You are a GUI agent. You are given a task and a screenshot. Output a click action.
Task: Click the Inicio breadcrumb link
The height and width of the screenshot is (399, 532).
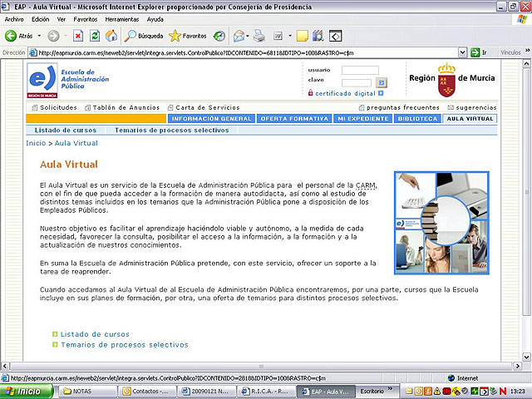pos(36,143)
